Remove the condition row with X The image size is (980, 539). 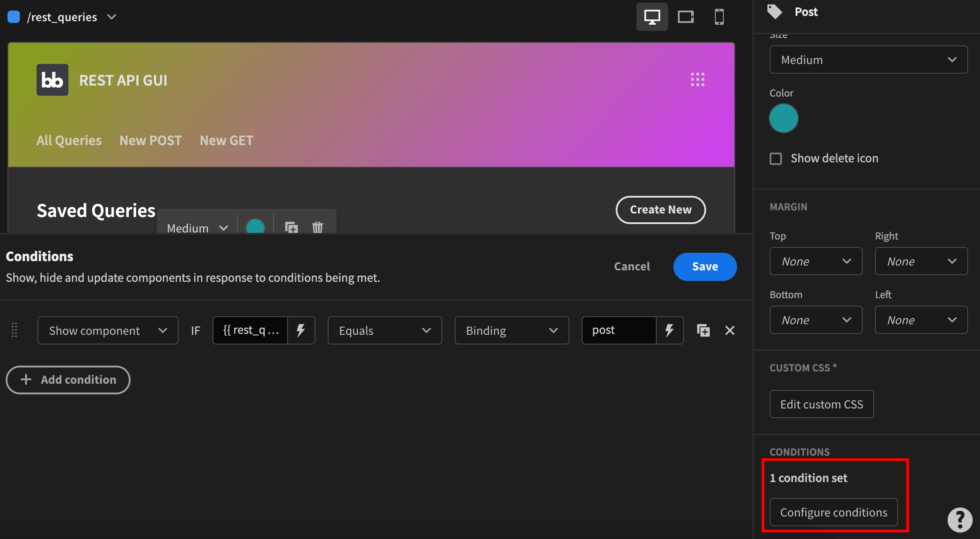(x=730, y=330)
